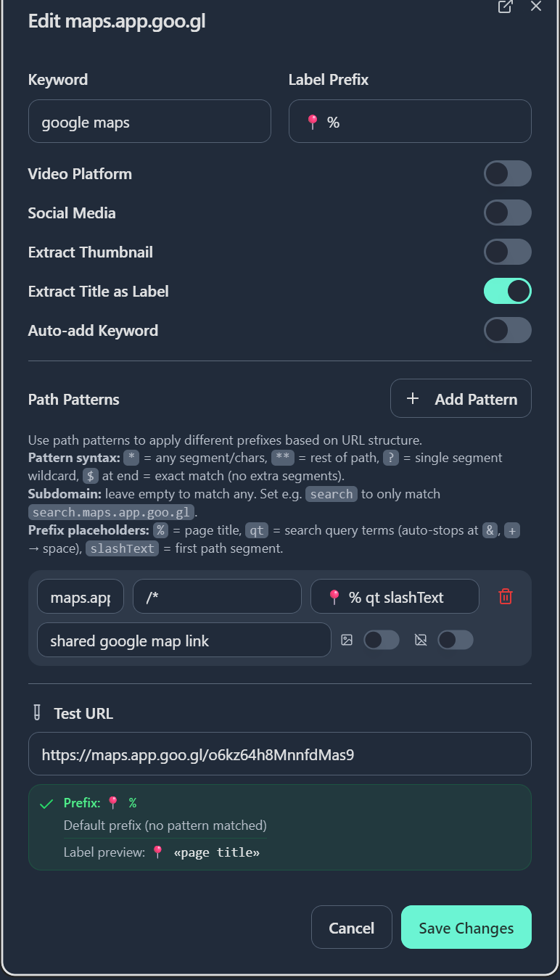
Task: Click the crossed-out image icon in pattern row
Action: [x=421, y=640]
